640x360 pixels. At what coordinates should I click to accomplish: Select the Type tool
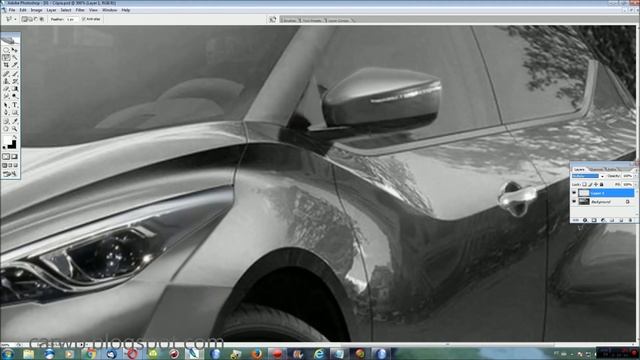[15, 105]
